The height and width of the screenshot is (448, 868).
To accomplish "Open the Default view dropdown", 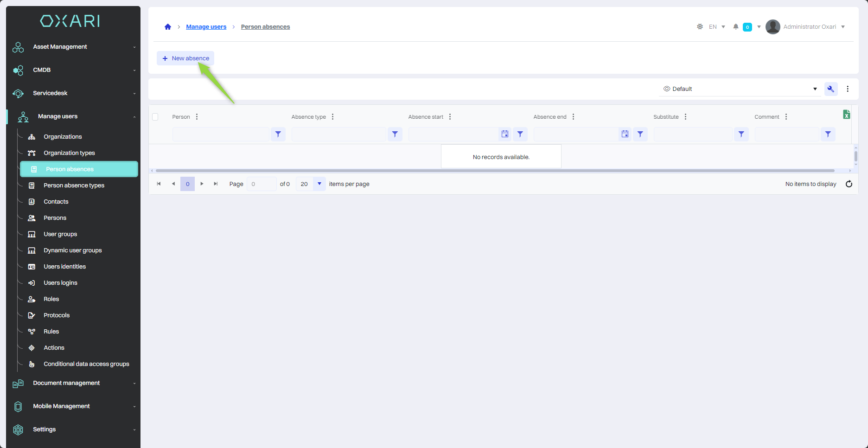I will click(x=740, y=89).
